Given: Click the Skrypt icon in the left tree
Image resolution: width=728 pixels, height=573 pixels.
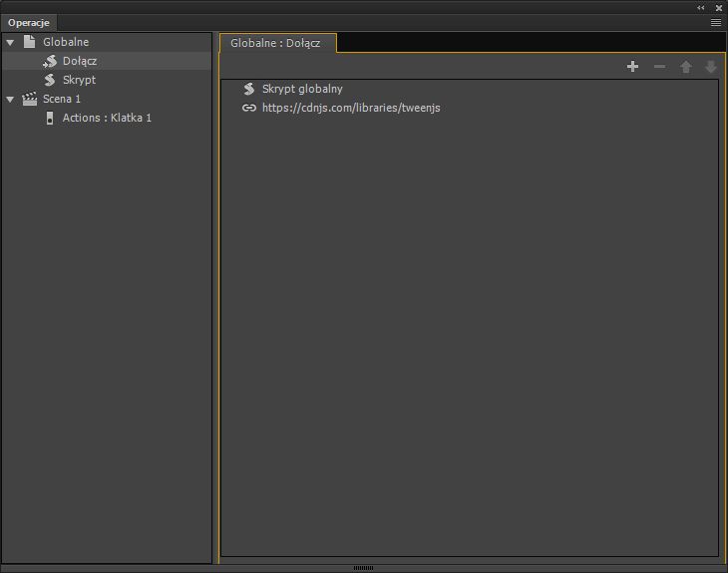Looking at the screenshot, I should click(x=50, y=80).
